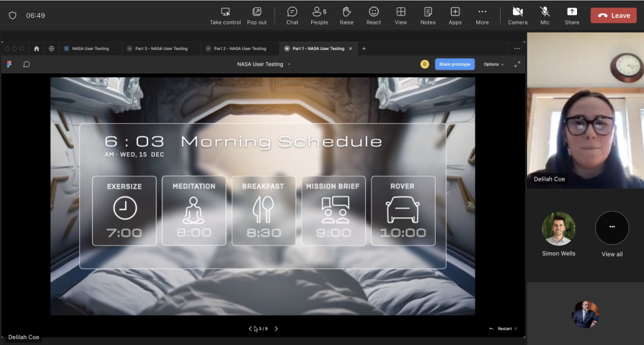Image resolution: width=644 pixels, height=345 pixels.
Task: Share your screen via the Share button
Action: [x=572, y=16]
